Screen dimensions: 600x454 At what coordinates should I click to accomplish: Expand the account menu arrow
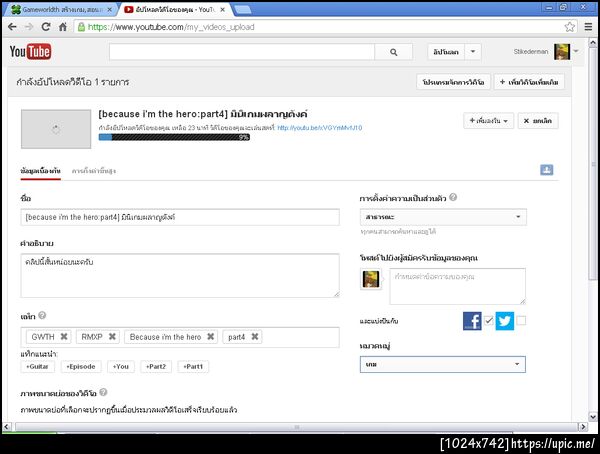pos(576,51)
